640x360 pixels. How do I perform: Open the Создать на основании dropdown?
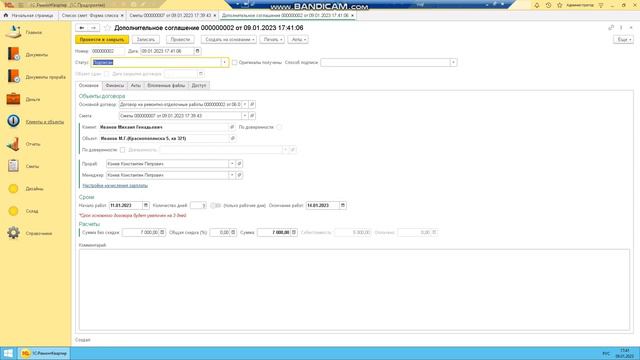pyautogui.click(x=229, y=40)
